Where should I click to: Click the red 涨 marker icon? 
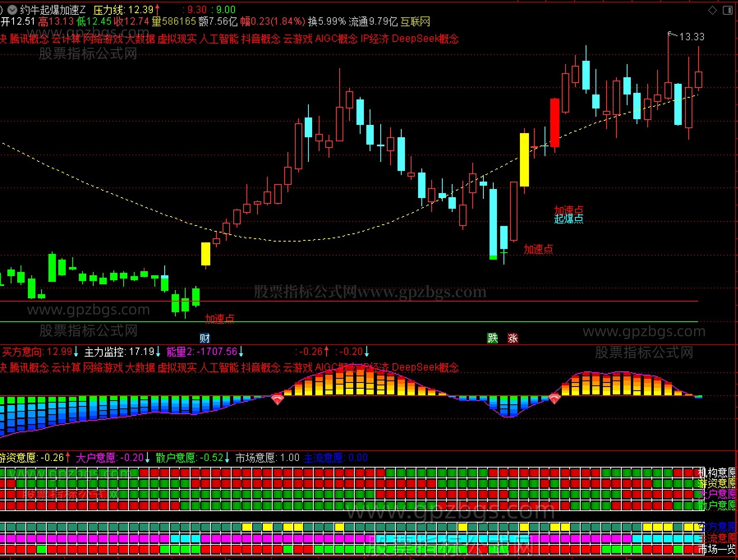coord(513,338)
